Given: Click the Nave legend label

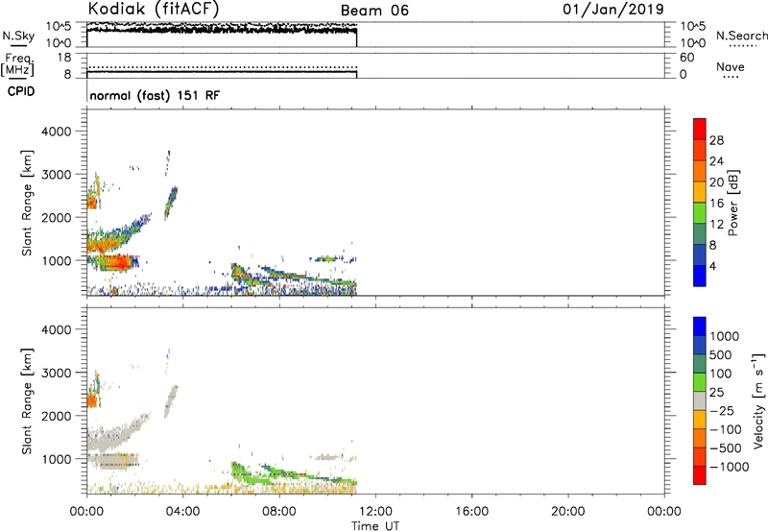Looking at the screenshot, I should pyautogui.click(x=731, y=66).
